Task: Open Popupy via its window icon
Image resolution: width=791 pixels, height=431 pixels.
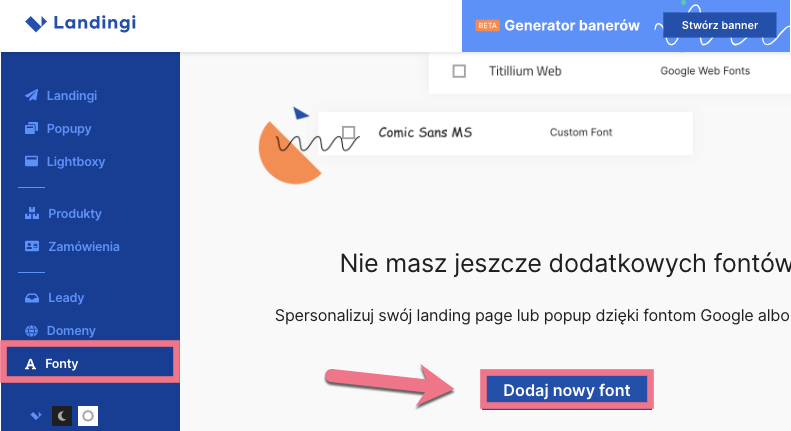Action: pyautogui.click(x=31, y=128)
